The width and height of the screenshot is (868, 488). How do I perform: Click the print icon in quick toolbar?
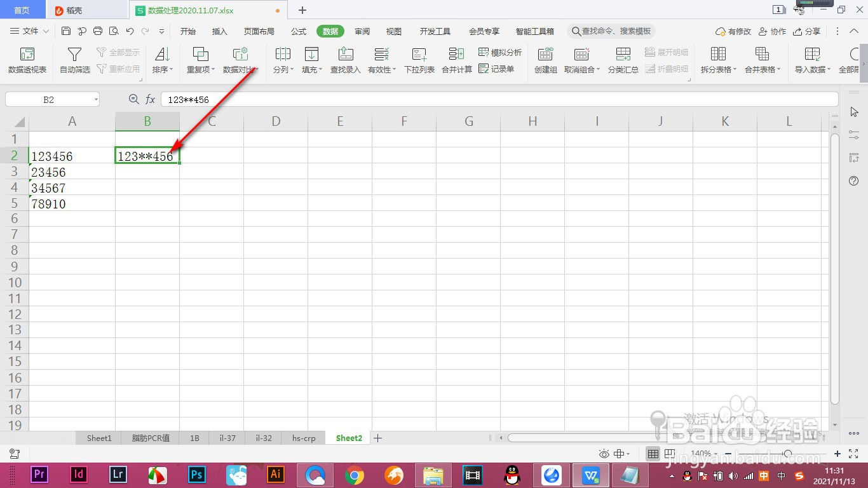click(x=98, y=31)
